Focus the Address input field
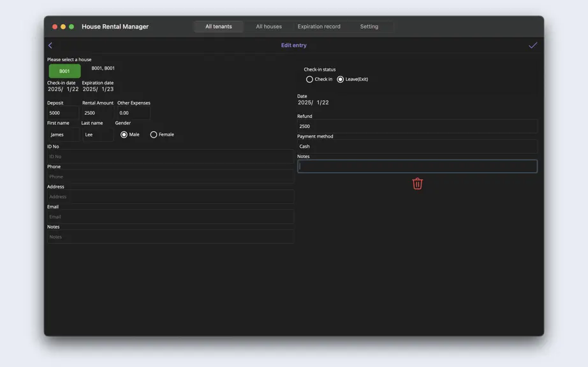 pos(171,197)
